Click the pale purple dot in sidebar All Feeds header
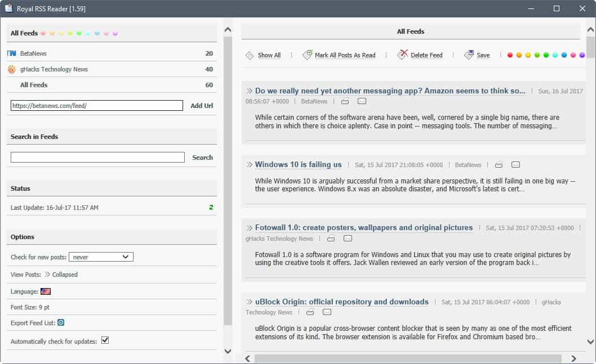The image size is (596, 364). pos(115,34)
